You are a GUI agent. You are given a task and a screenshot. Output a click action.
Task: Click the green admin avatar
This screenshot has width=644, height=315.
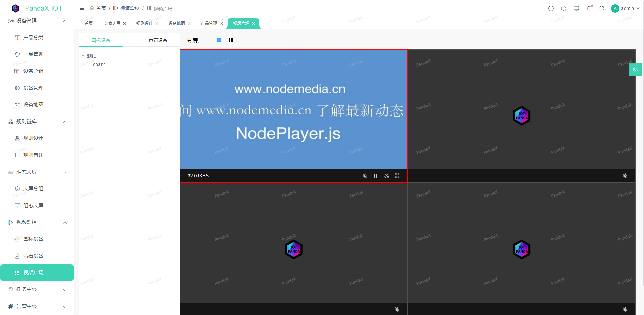[x=615, y=8]
